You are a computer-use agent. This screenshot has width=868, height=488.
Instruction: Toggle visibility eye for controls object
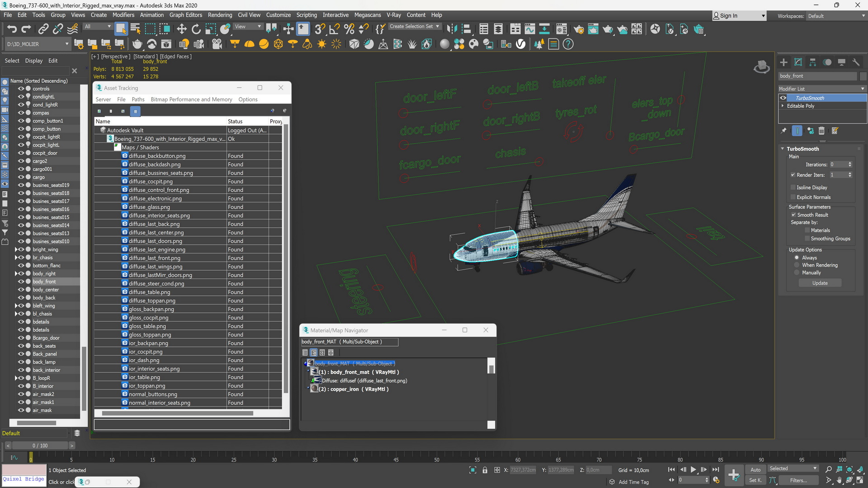[21, 89]
